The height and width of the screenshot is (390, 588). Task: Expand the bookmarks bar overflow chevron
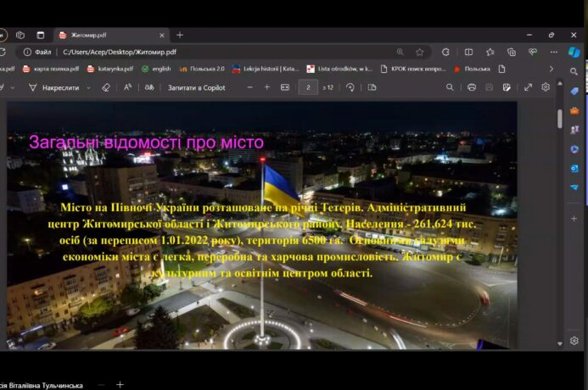pyautogui.click(x=551, y=69)
